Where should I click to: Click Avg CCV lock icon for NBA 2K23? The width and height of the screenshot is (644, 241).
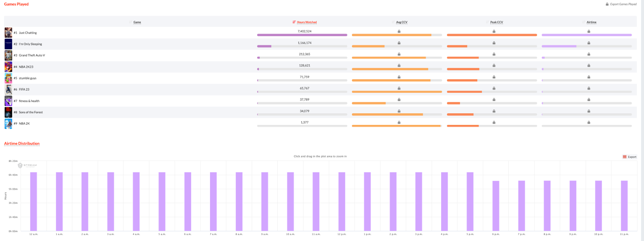[x=399, y=65]
